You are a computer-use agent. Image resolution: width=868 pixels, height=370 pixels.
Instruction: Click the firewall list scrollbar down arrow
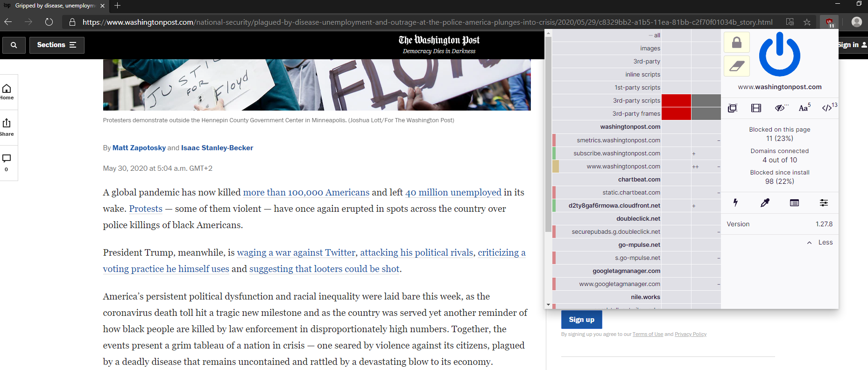pos(548,305)
